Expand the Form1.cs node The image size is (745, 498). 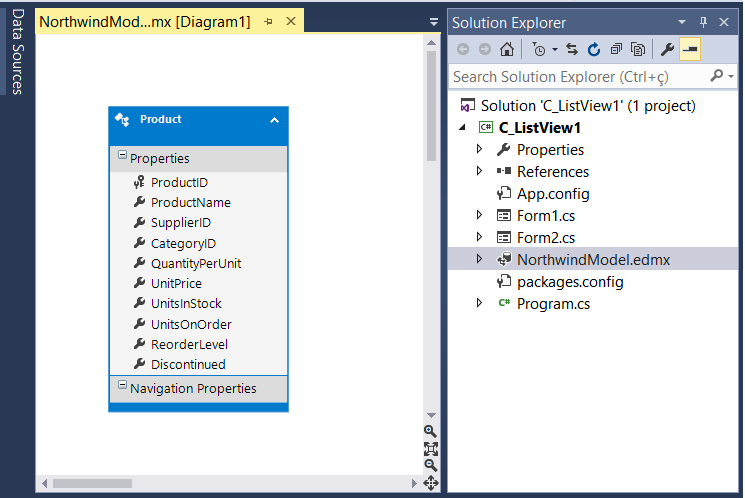point(479,215)
